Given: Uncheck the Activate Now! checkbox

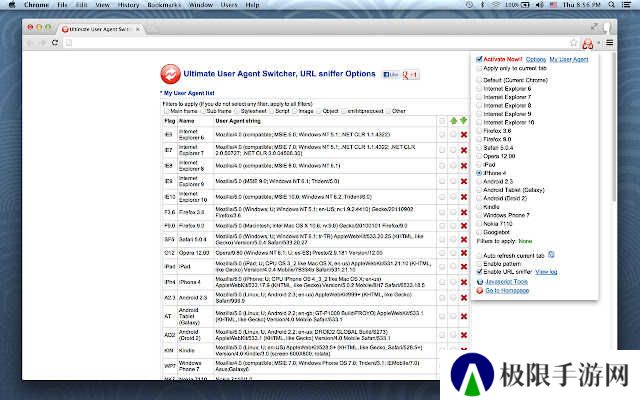Looking at the screenshot, I should (x=479, y=60).
